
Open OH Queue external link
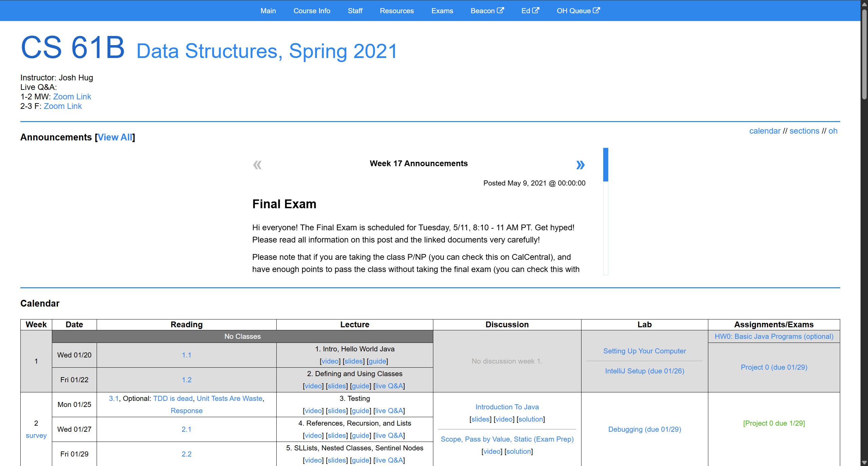click(578, 11)
